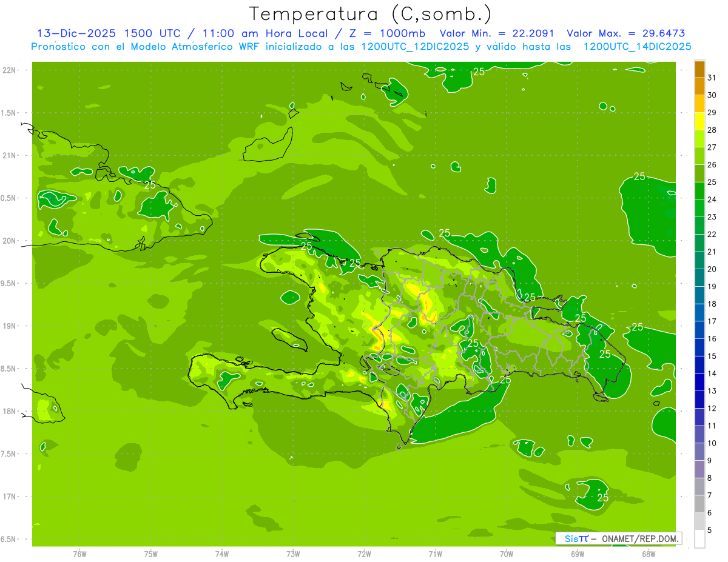Click the '71W' longitude label
The image size is (728, 562).
click(435, 554)
